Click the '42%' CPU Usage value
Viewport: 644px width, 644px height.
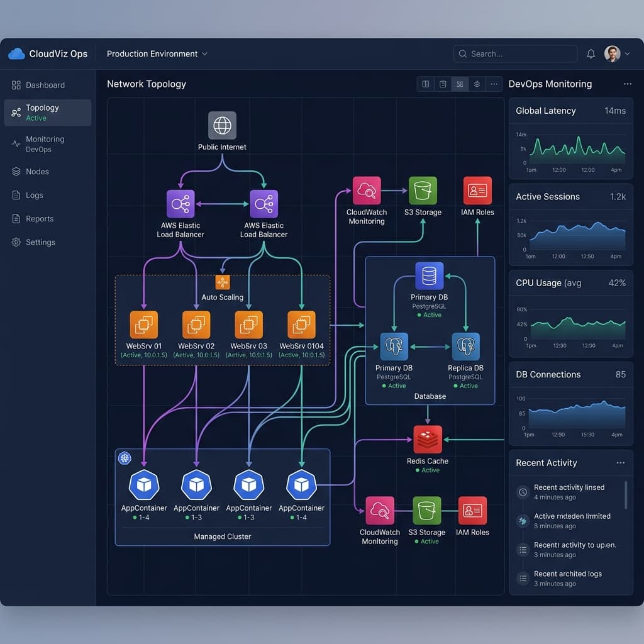coord(617,283)
